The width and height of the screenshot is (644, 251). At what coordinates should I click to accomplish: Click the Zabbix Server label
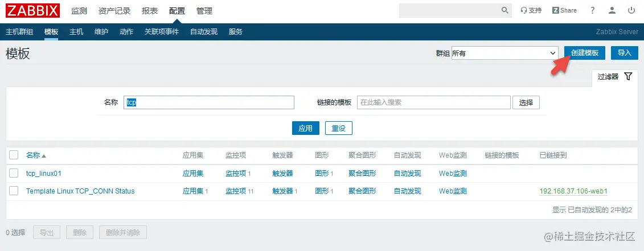pos(617,32)
